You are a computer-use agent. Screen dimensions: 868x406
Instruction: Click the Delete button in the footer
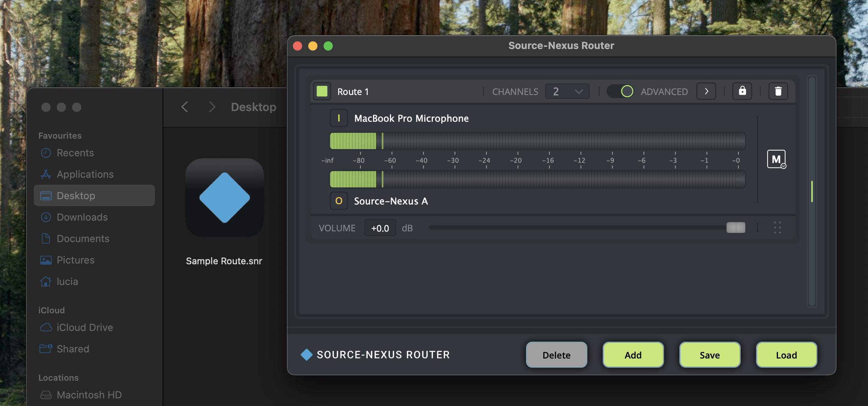click(557, 355)
